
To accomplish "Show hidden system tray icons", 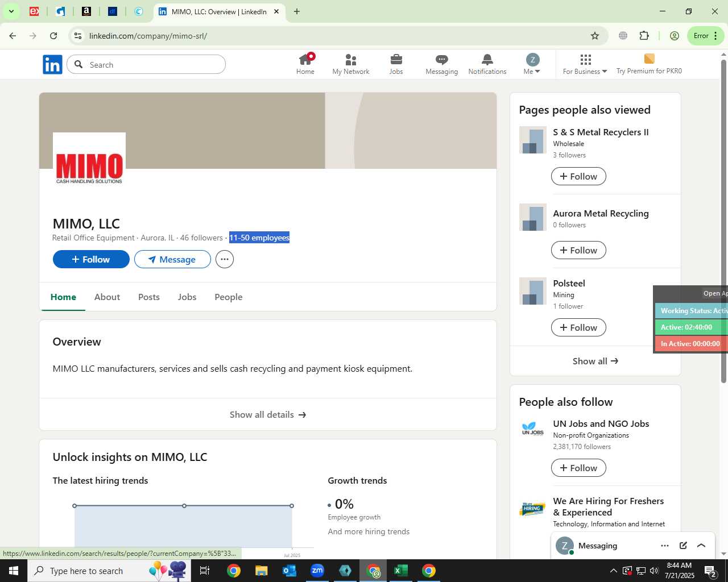I will (613, 571).
